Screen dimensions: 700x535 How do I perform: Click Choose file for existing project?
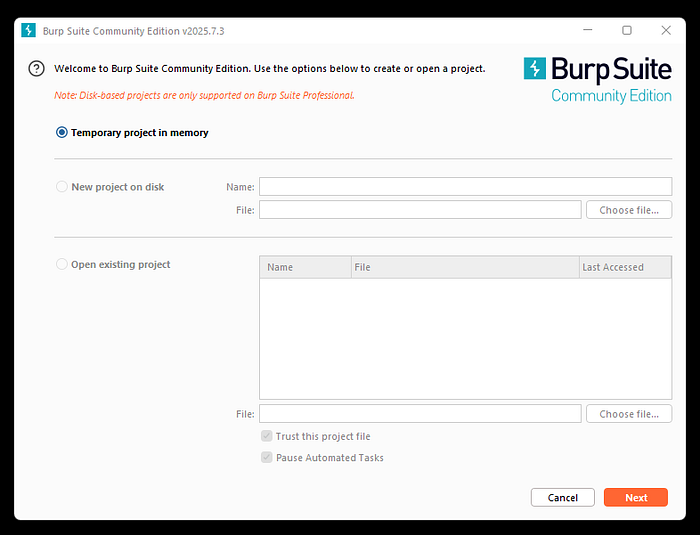point(629,414)
